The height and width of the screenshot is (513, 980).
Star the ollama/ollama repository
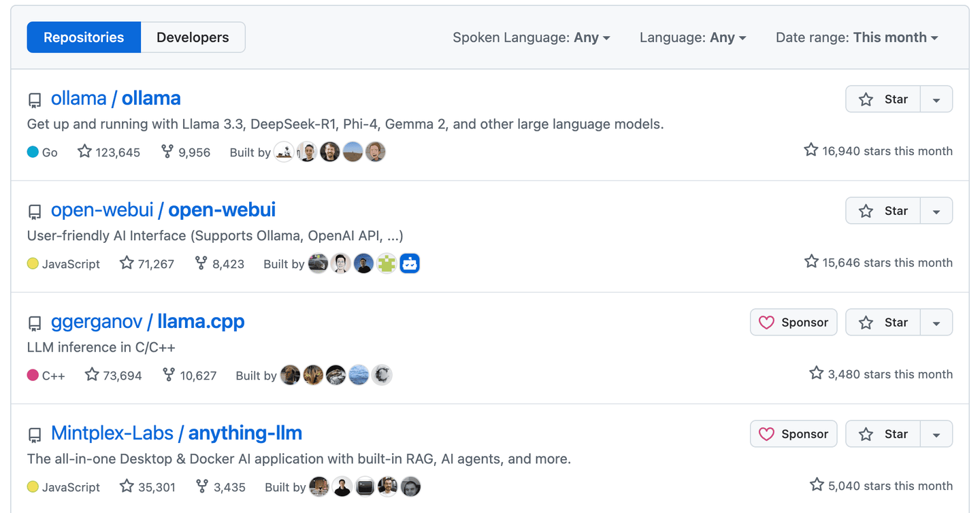click(x=883, y=99)
